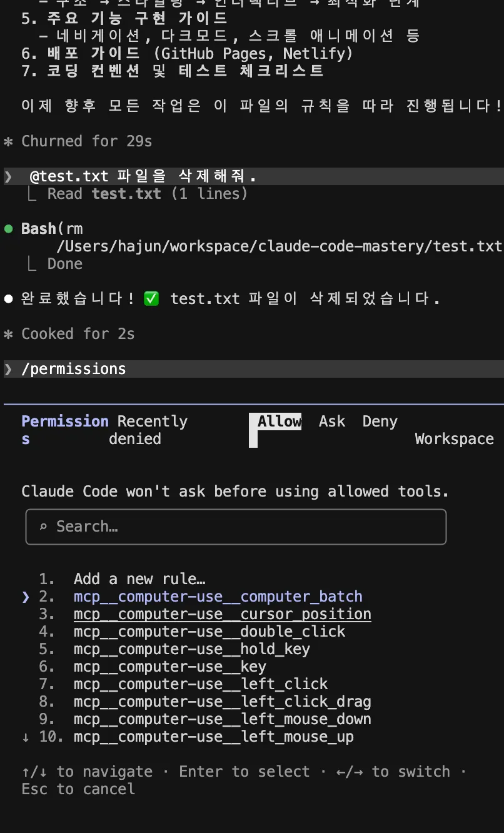504x833 pixels.
Task: Click 'Cooked for 2s' status text
Action: 78,334
